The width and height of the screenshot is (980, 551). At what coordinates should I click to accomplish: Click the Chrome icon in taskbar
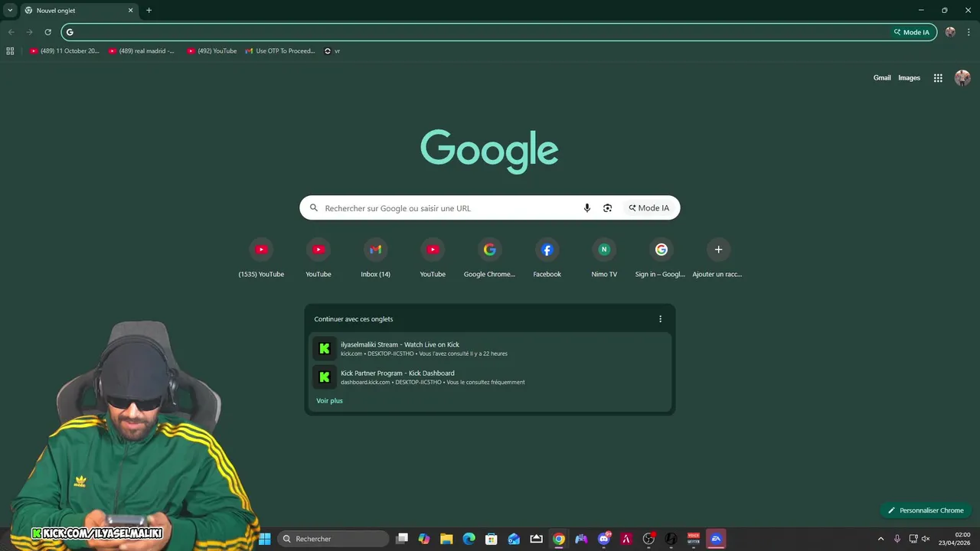pyautogui.click(x=559, y=539)
